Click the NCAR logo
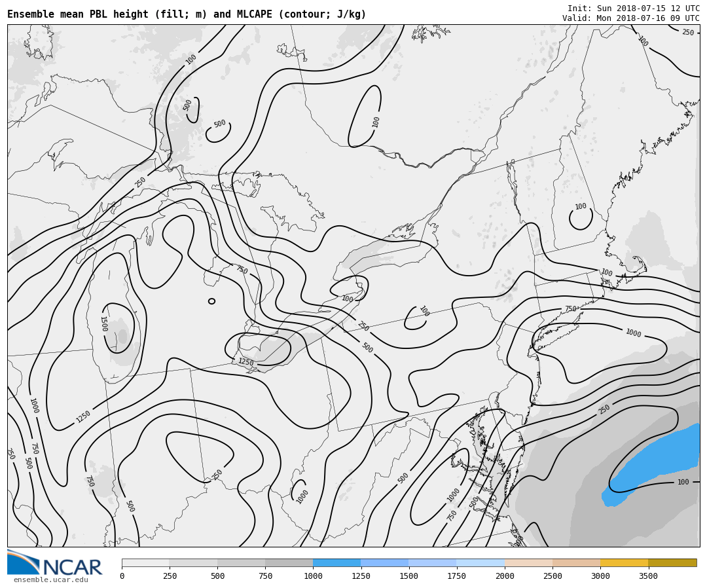 [55, 562]
